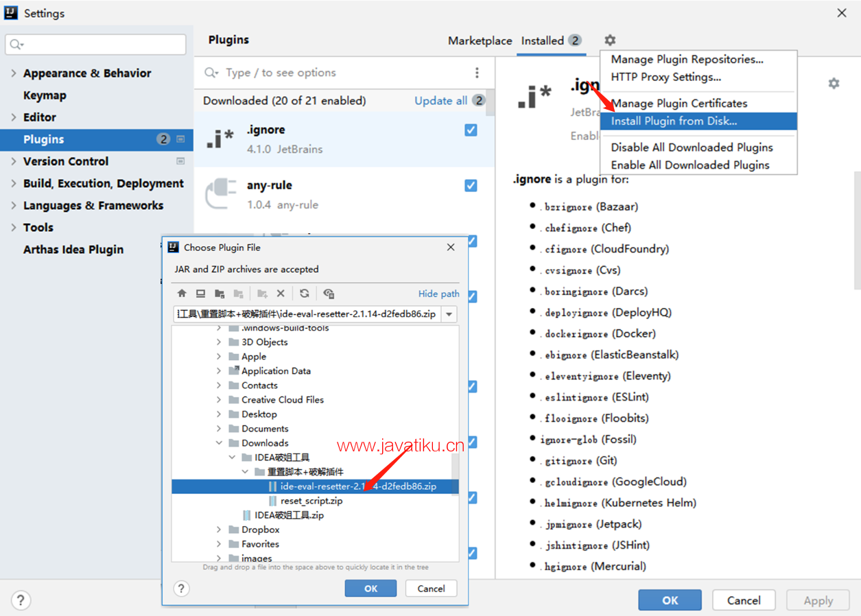Click reset_script.zip archive file icon
The width and height of the screenshot is (861, 616).
coord(273,501)
